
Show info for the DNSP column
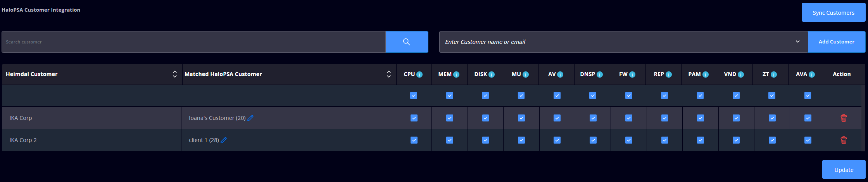point(600,75)
